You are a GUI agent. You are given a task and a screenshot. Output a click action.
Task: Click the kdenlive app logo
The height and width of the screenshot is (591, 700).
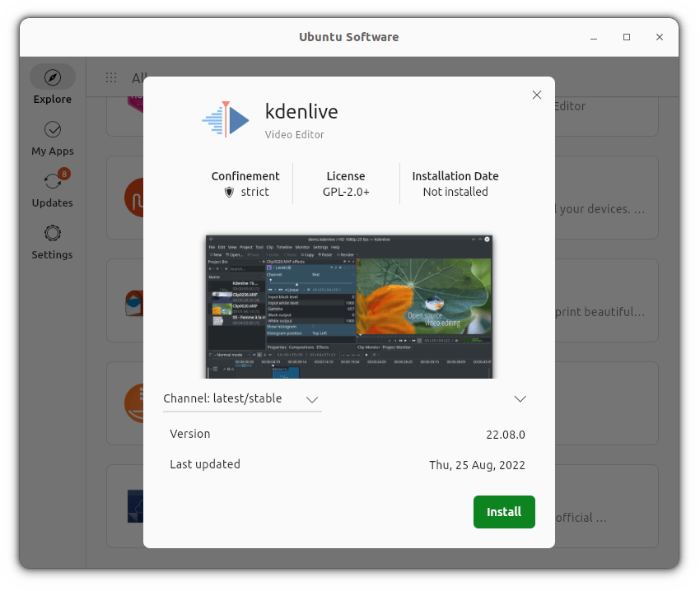(x=226, y=120)
